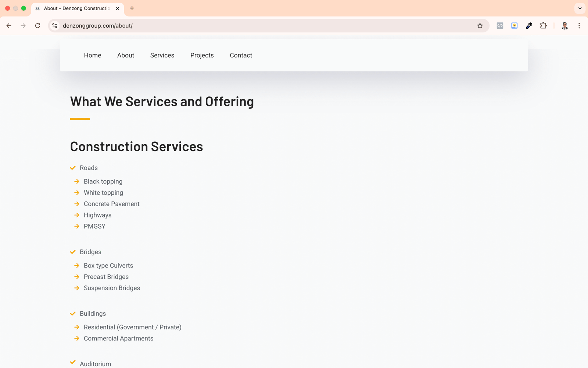Bookmark this page with the star icon

(x=480, y=26)
